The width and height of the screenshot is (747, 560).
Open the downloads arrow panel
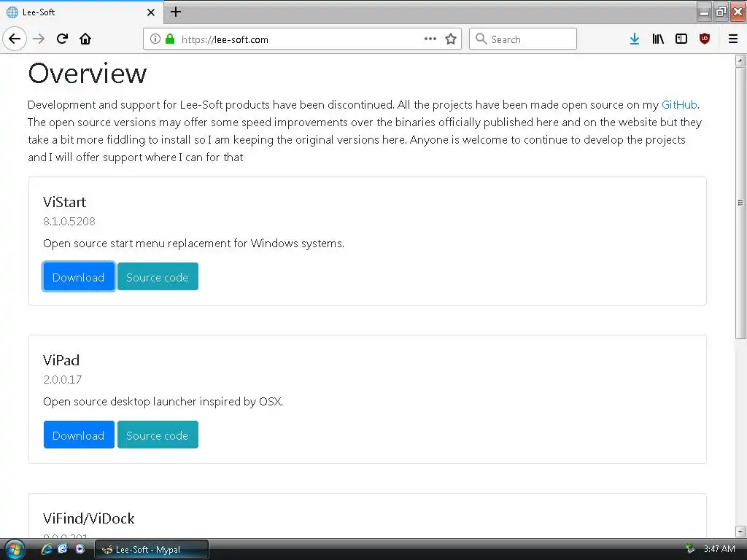(634, 39)
